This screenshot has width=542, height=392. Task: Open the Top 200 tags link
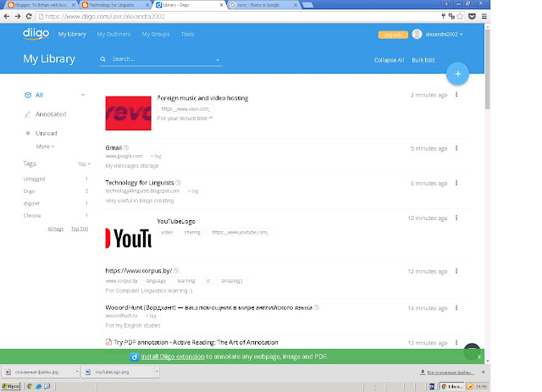80,229
